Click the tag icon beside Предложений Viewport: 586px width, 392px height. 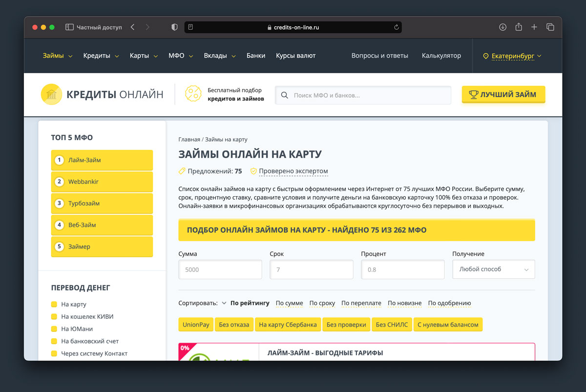182,171
